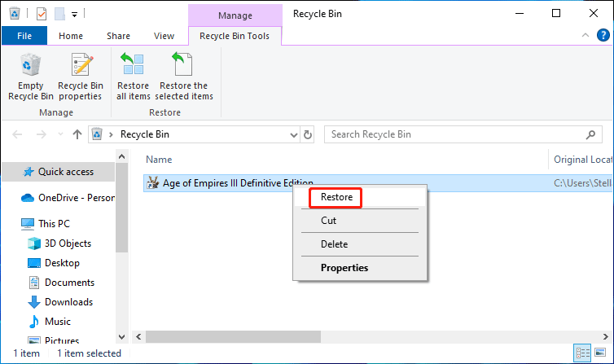614x364 pixels.
Task: Open 3D Objects folder in sidebar
Action: [x=68, y=243]
